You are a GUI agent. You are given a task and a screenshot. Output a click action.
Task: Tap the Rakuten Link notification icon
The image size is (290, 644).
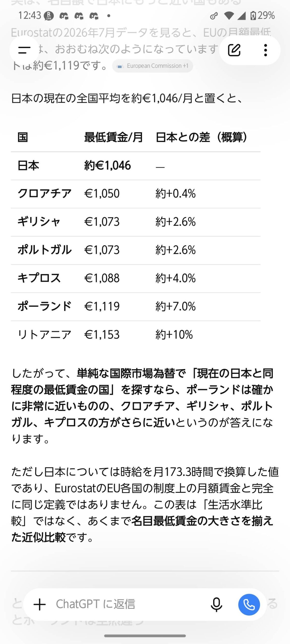click(49, 16)
